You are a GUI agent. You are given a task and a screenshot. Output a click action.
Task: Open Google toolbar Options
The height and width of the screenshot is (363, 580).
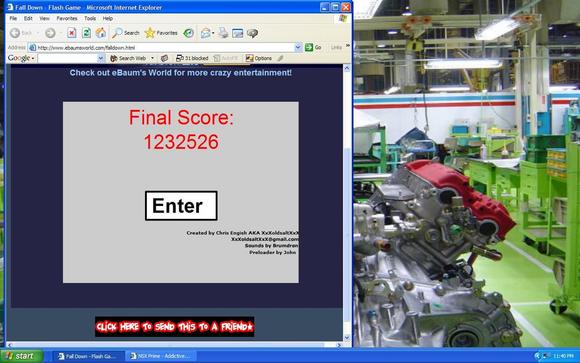259,58
